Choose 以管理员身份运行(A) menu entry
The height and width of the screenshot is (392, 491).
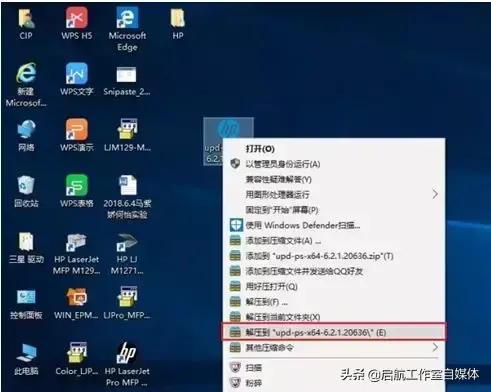(334, 164)
